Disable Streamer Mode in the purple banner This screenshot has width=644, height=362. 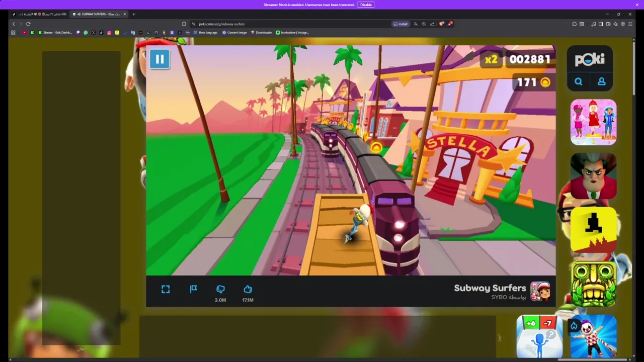[x=366, y=5]
